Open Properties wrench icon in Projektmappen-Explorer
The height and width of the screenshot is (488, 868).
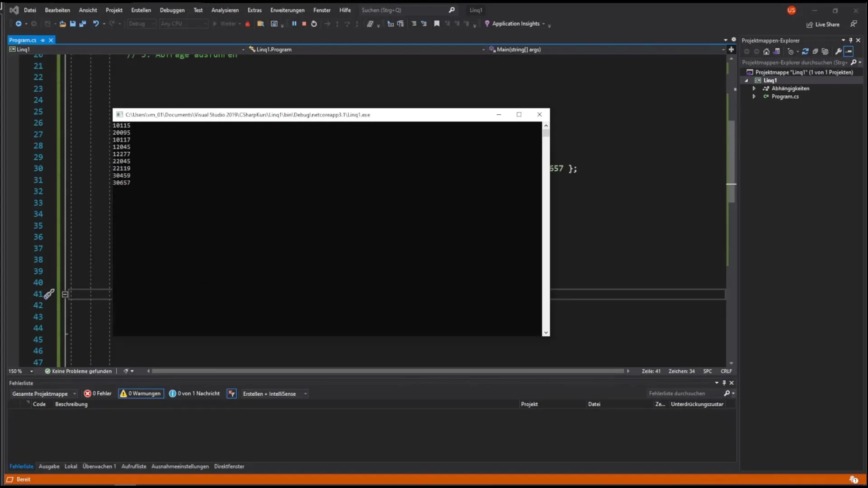(838, 52)
